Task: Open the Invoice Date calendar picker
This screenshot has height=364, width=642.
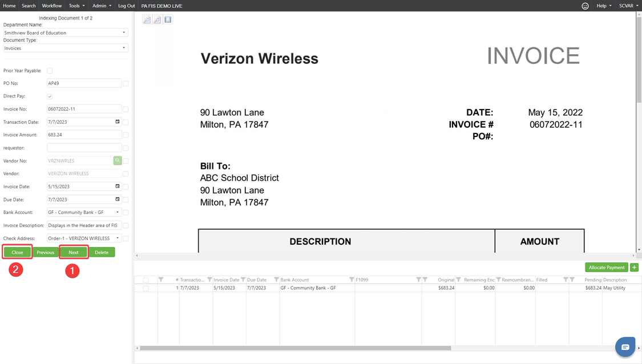Action: (118, 187)
